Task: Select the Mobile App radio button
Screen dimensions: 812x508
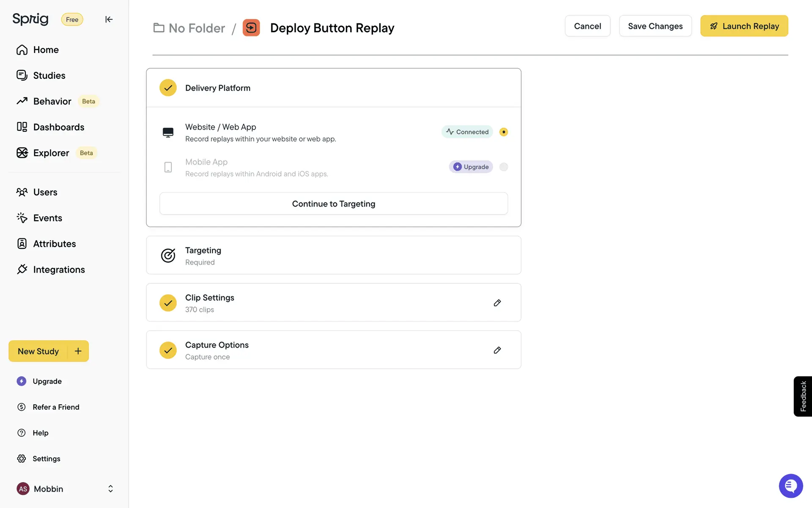Action: [503, 167]
